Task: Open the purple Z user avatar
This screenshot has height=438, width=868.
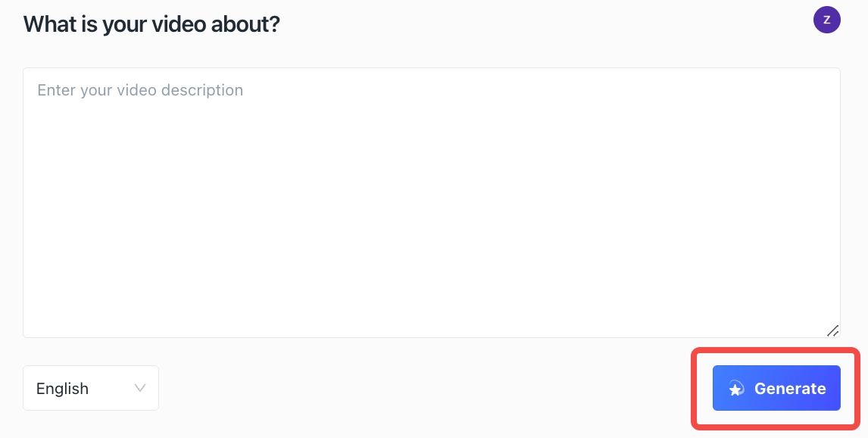Action: [x=826, y=20]
